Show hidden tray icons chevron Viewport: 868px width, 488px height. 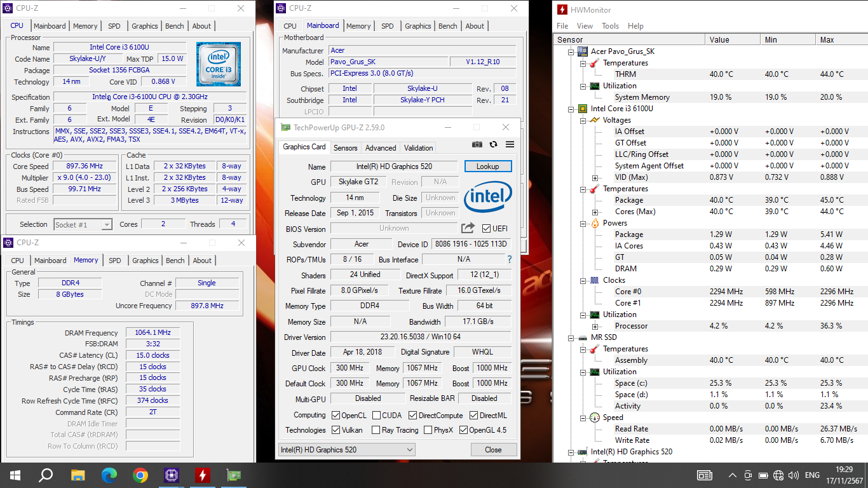[733, 475]
